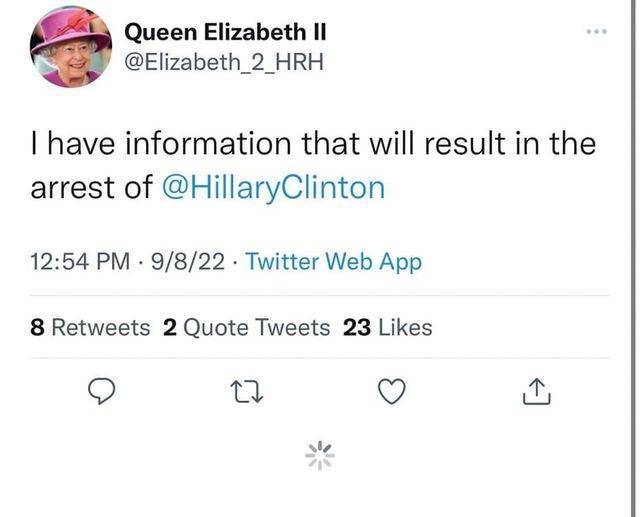This screenshot has height=517, width=640.
Task: Follow the @HillaryClinton mention link
Action: [x=273, y=188]
